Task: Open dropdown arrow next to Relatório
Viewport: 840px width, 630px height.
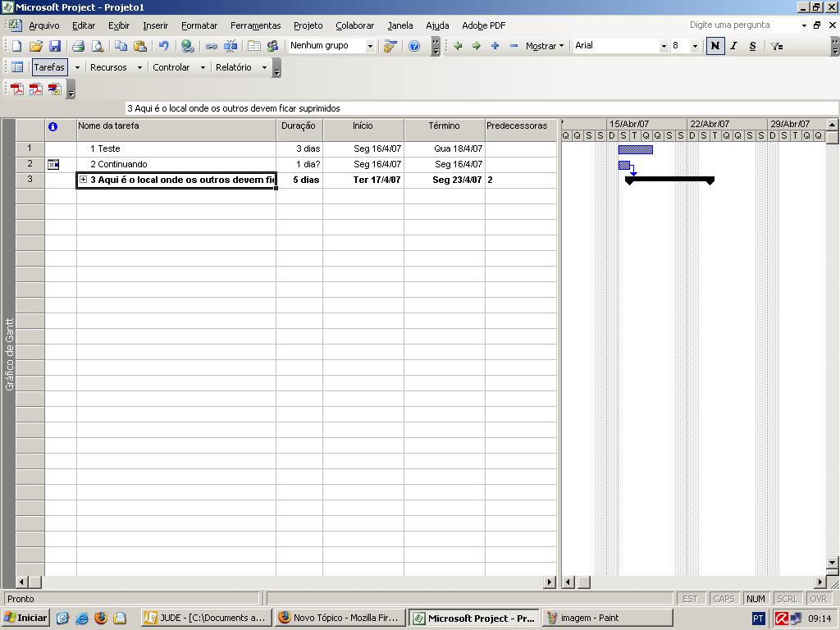Action: click(x=264, y=67)
